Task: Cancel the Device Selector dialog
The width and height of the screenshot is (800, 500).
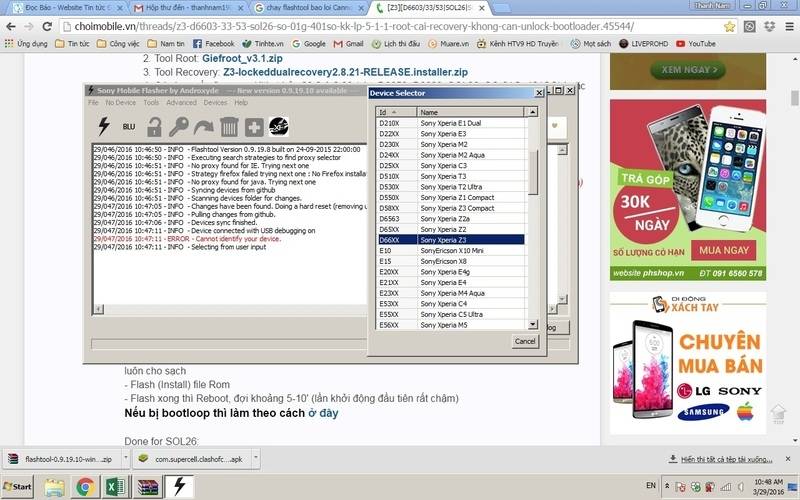Action: tap(525, 341)
